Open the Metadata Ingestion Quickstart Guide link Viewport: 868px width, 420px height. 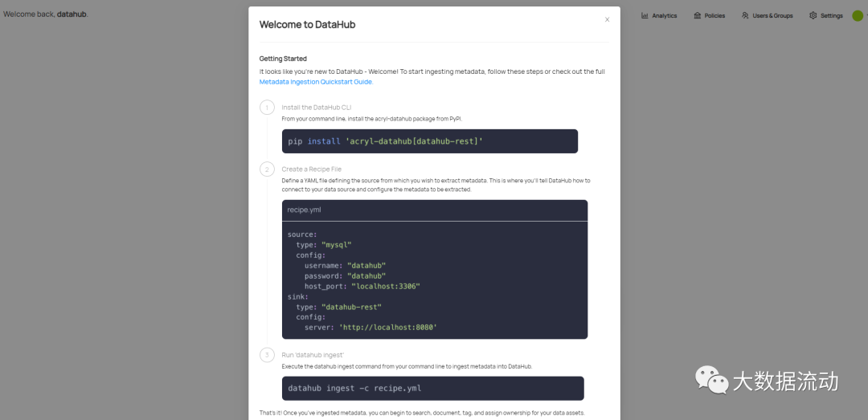316,82
